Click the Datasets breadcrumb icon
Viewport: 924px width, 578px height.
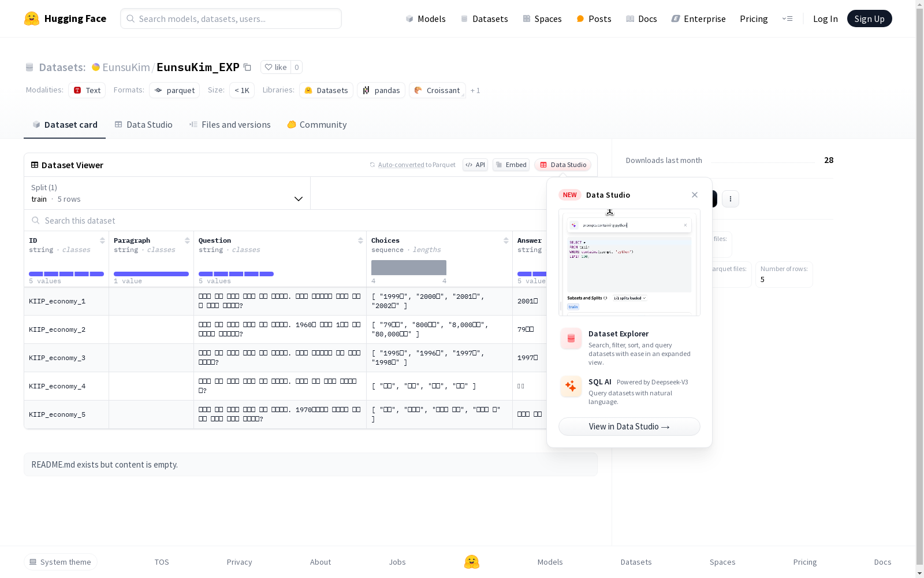click(29, 67)
